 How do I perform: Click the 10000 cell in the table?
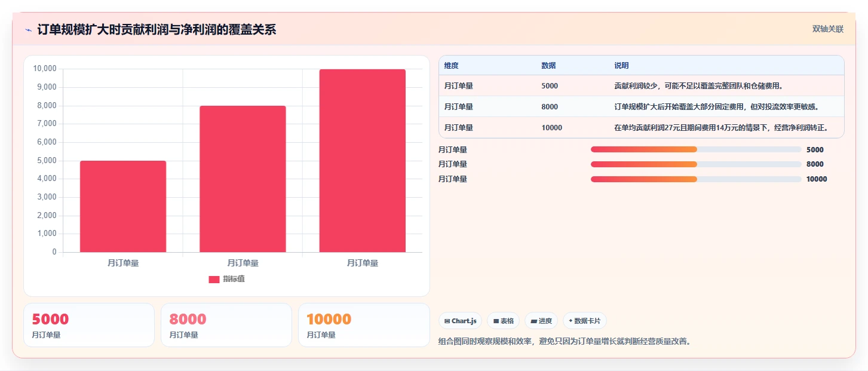coord(551,128)
